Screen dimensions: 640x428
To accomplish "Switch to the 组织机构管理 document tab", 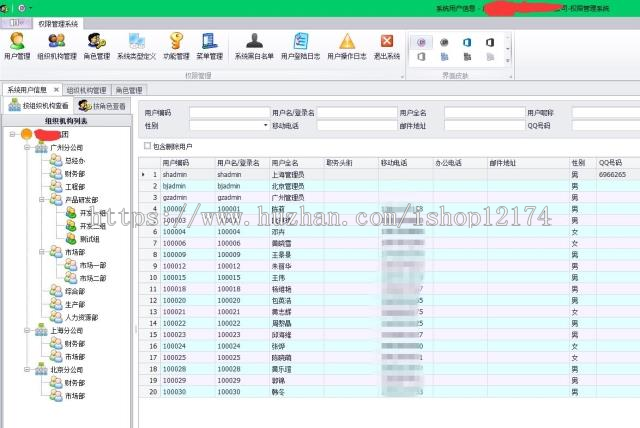I will [x=86, y=90].
